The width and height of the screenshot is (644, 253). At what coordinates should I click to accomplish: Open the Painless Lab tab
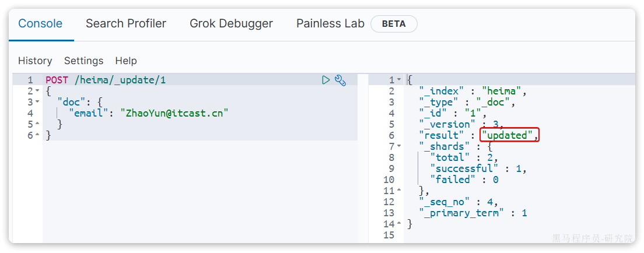coord(330,24)
